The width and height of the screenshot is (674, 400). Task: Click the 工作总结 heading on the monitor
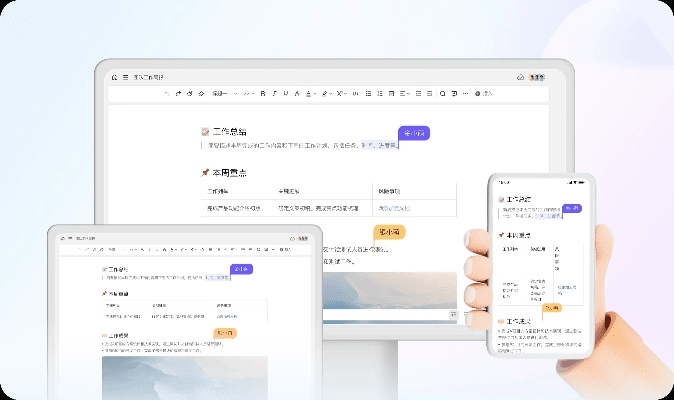coord(230,131)
